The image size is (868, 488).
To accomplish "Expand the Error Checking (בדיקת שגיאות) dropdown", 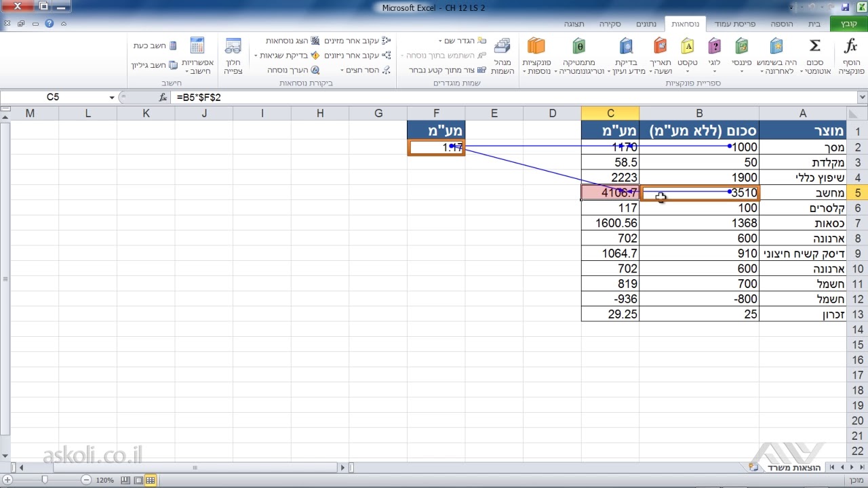I will click(256, 55).
